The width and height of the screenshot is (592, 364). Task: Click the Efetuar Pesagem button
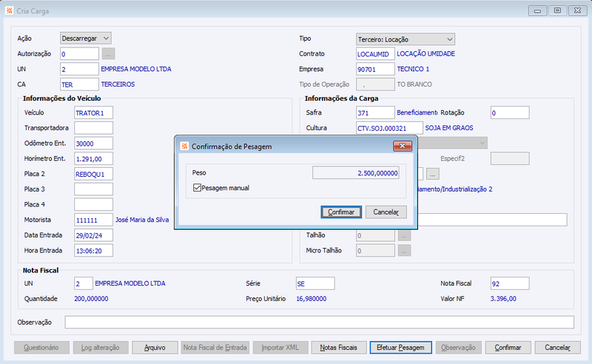coord(400,348)
